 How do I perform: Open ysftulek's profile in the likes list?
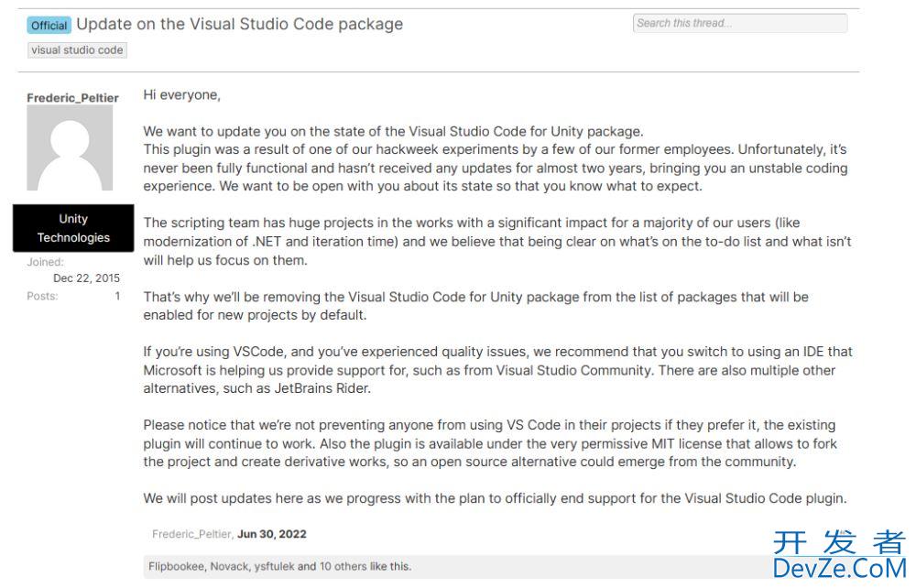(x=274, y=566)
